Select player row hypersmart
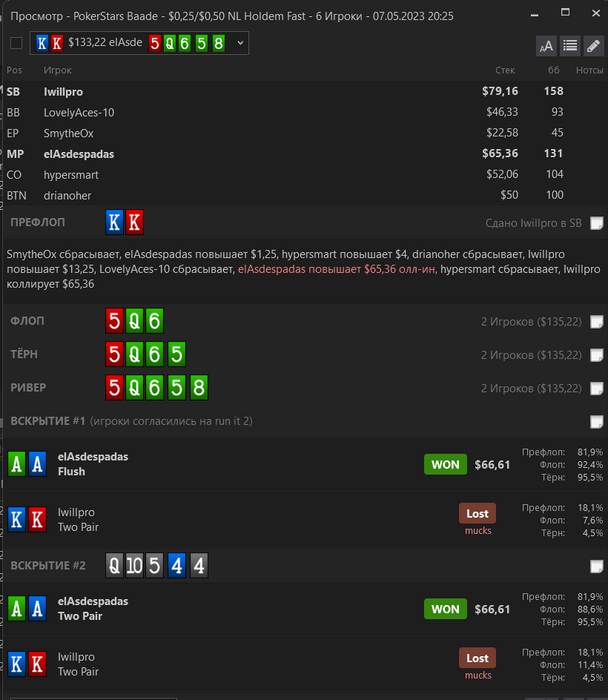Screen dimensions: 608x700 click(x=305, y=175)
